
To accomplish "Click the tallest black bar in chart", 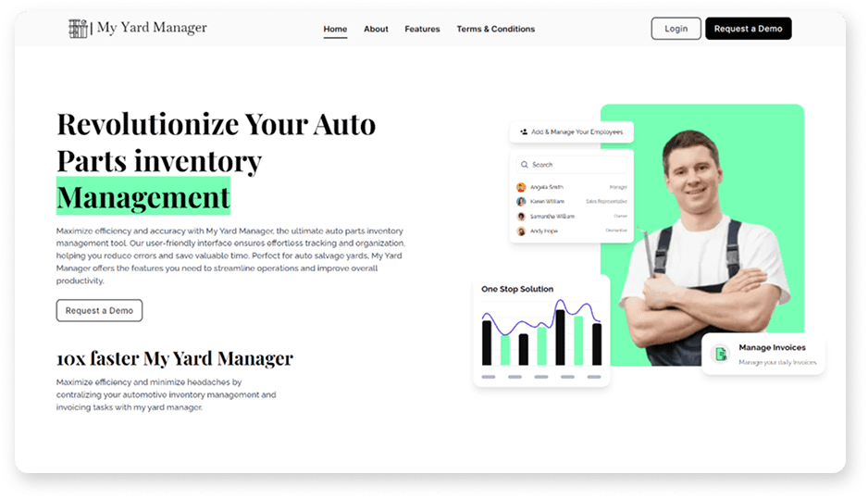I will coord(560,337).
